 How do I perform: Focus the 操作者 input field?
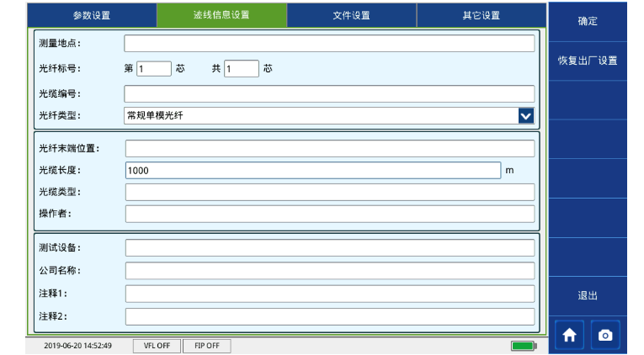tap(330, 214)
